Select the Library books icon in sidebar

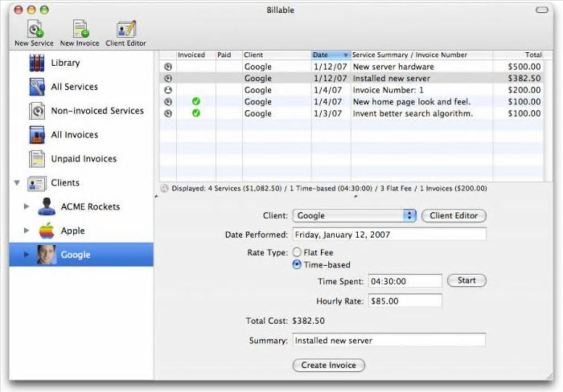(x=36, y=63)
